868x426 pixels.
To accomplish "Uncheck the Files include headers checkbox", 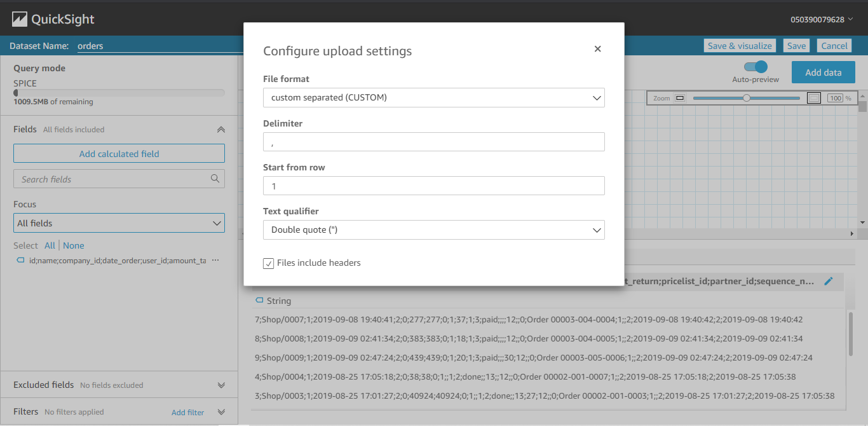I will (x=268, y=263).
